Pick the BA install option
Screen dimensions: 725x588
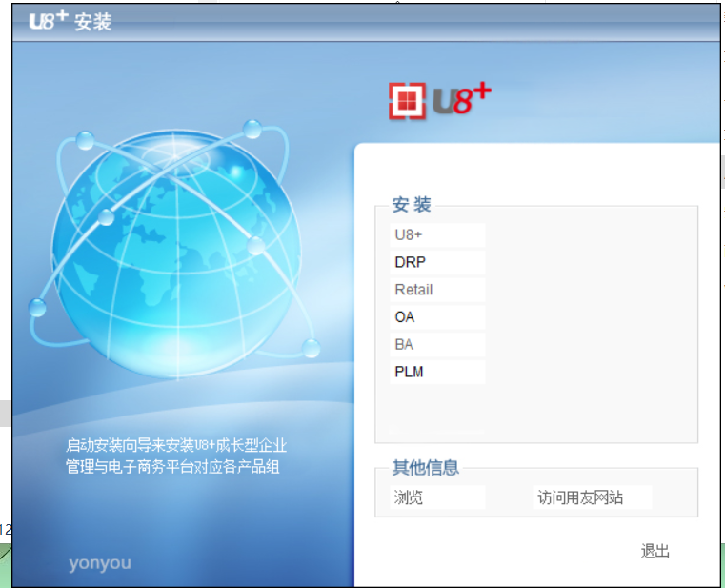437,344
